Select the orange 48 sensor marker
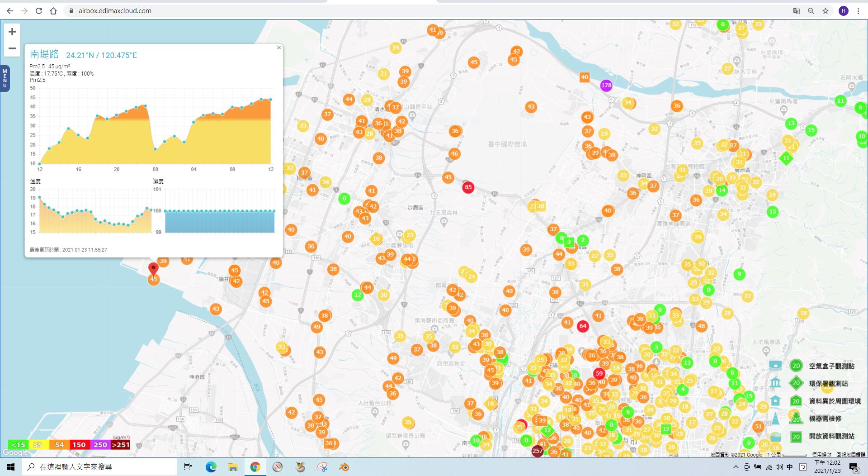Screen dimensions: 868x476 [701, 326]
